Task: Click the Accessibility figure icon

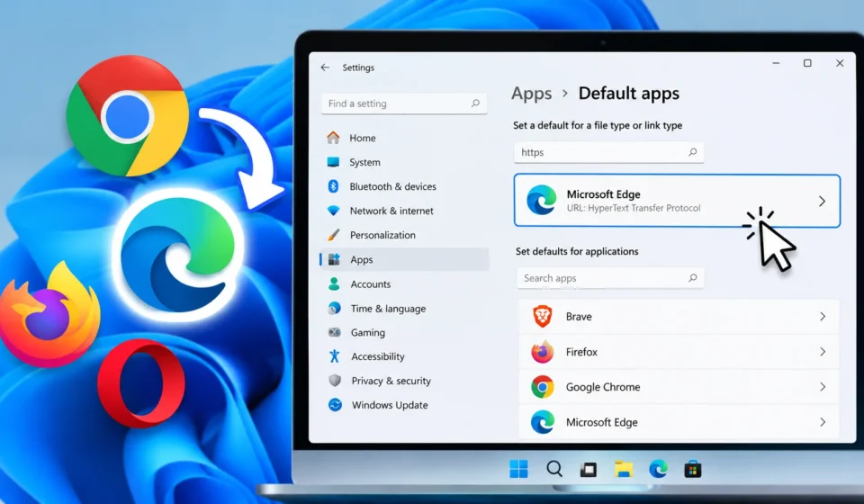Action: 335,356
